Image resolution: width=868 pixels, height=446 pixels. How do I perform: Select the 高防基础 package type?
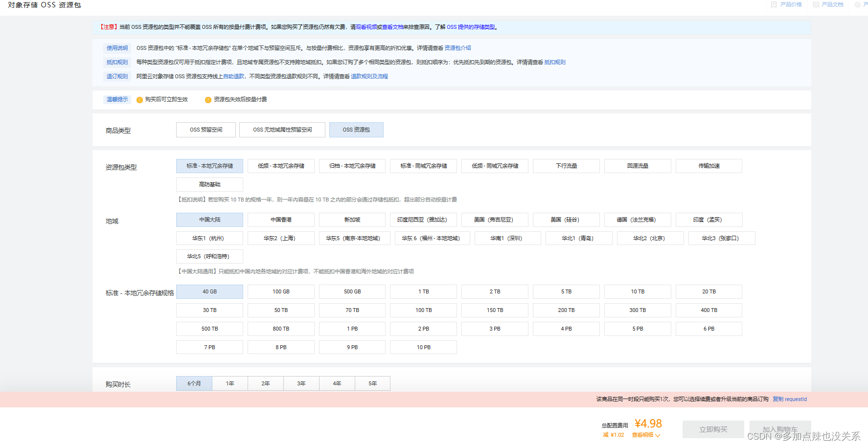point(209,184)
